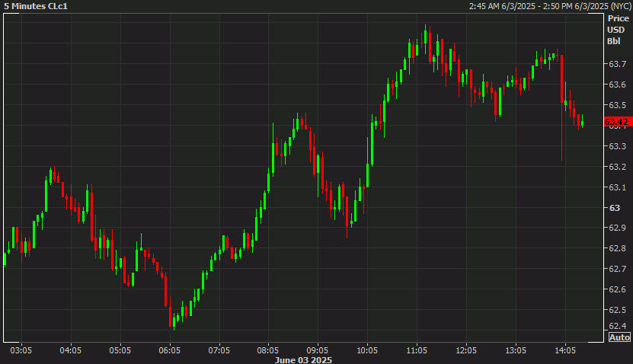
Task: Click the 62.8 price axis label
Action: coord(616,248)
